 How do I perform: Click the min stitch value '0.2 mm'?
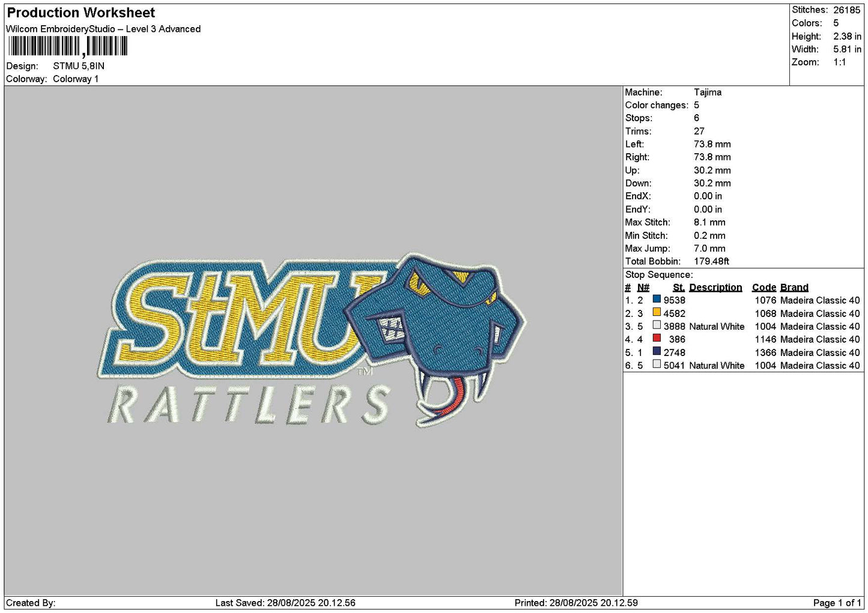coord(709,236)
